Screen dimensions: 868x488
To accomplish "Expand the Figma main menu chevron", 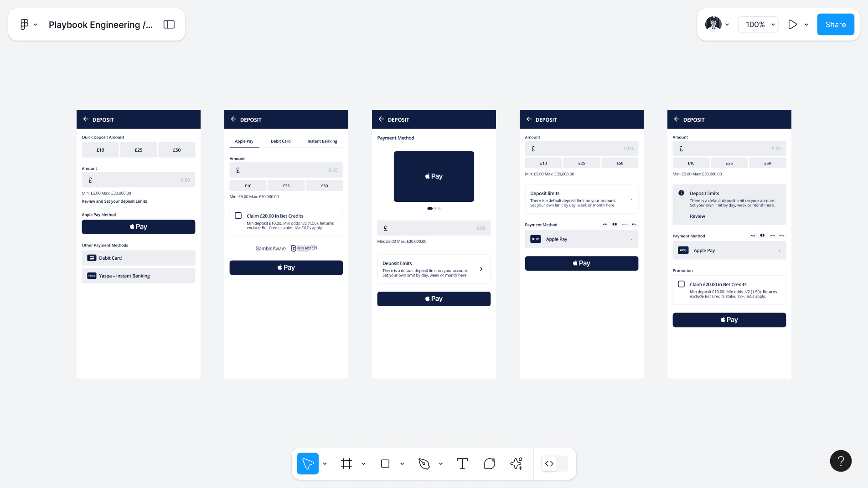I will click(36, 25).
